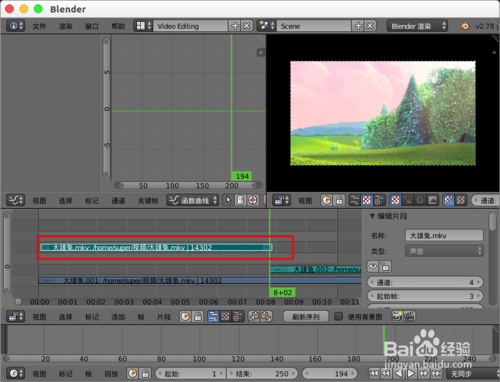
Task: Open the graph editor type selector
Action: coord(16,200)
